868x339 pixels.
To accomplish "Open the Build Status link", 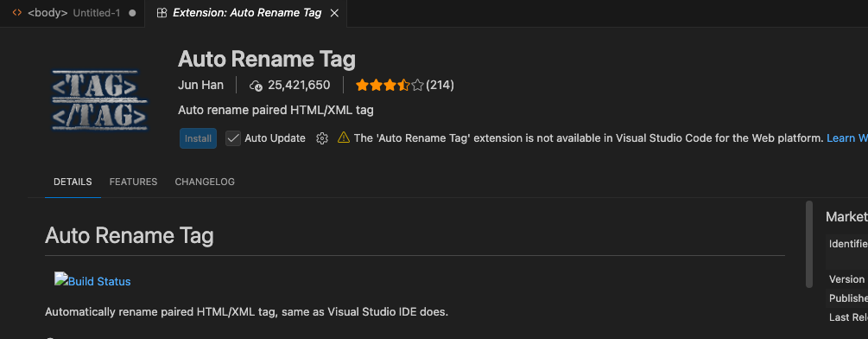I will pyautogui.click(x=92, y=280).
